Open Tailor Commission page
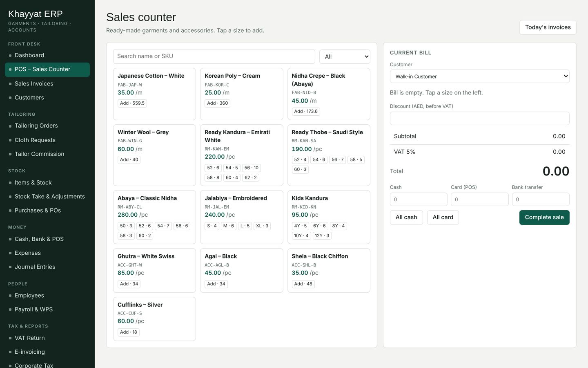 pos(47,154)
